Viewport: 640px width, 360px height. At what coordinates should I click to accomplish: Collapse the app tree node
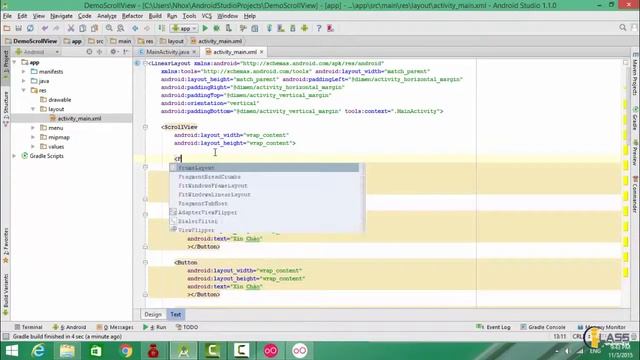(x=15, y=62)
